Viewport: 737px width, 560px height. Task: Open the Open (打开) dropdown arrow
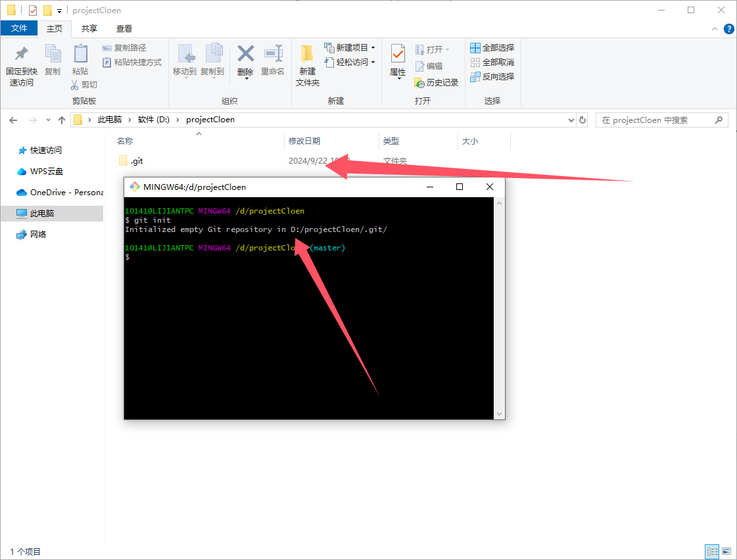447,49
